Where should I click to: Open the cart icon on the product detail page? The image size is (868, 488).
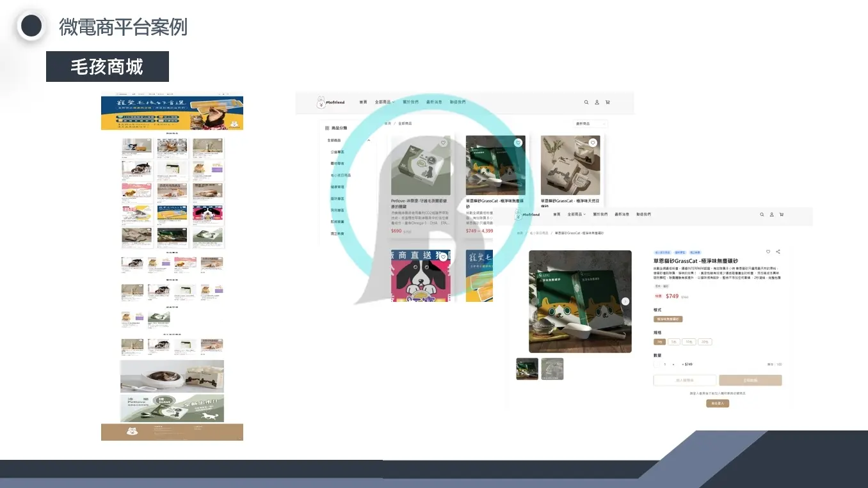782,215
